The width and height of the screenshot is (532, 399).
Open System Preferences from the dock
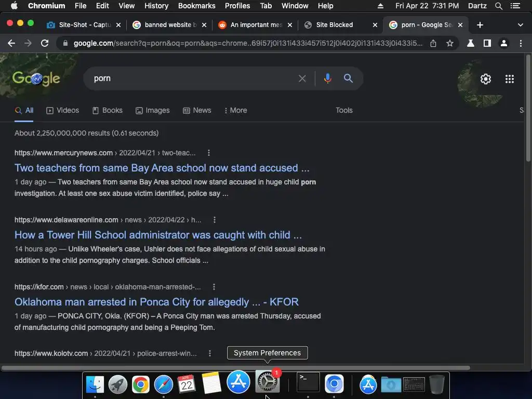[x=268, y=382]
